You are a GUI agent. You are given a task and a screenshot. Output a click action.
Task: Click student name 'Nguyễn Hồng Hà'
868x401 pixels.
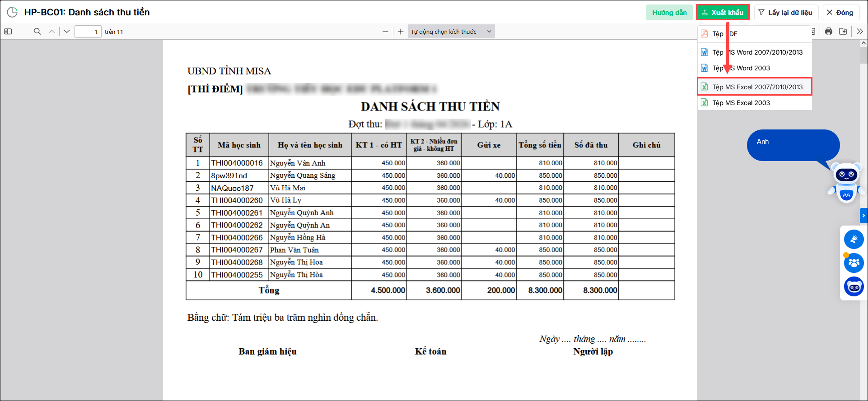298,238
